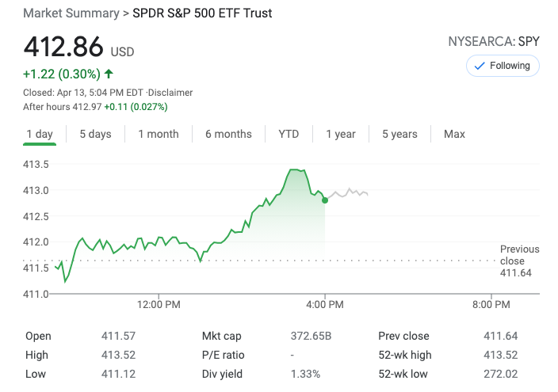Screen dimensions: 558x392
Task: Show the 6 months chart
Action: click(228, 134)
